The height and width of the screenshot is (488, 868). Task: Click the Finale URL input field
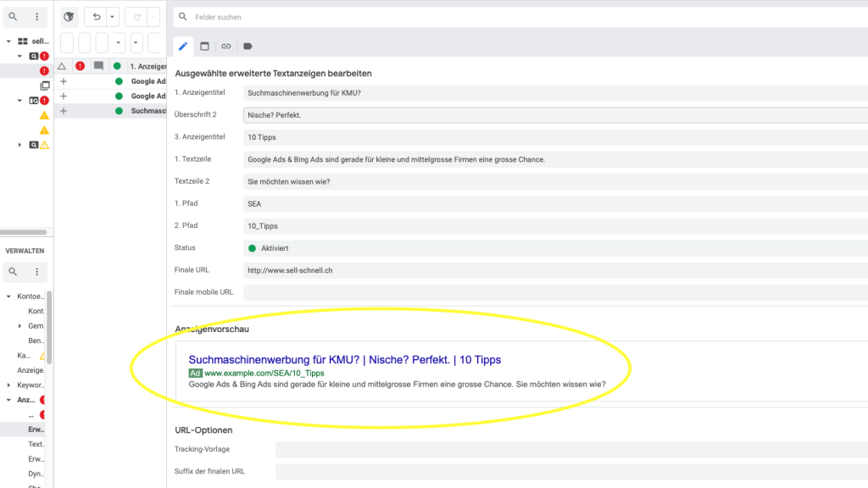[x=551, y=270]
